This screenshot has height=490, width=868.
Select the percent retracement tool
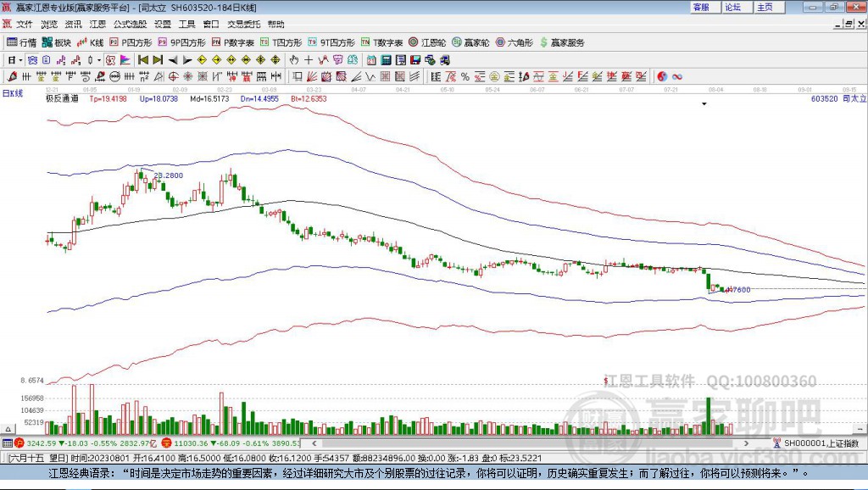tap(465, 76)
